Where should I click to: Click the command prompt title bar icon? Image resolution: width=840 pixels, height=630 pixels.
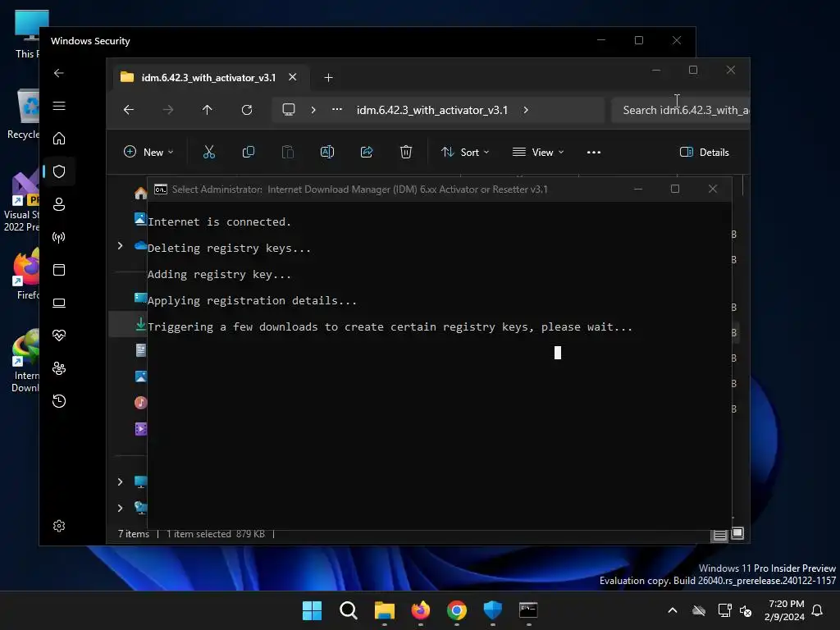tap(161, 189)
